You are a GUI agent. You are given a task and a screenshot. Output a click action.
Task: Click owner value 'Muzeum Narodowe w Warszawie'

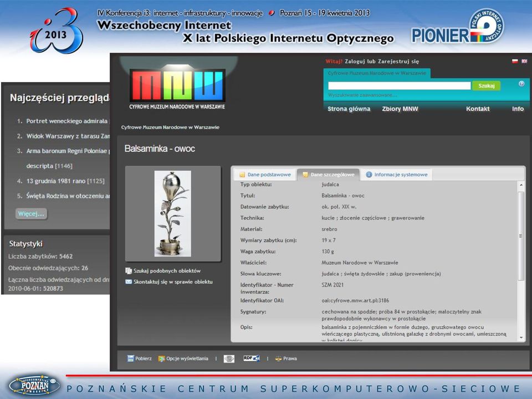pos(360,263)
